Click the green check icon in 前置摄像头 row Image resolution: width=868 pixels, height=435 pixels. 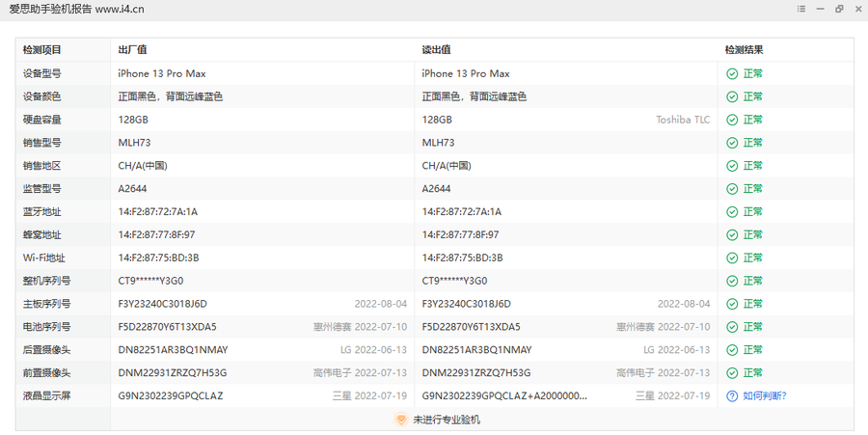tap(732, 373)
